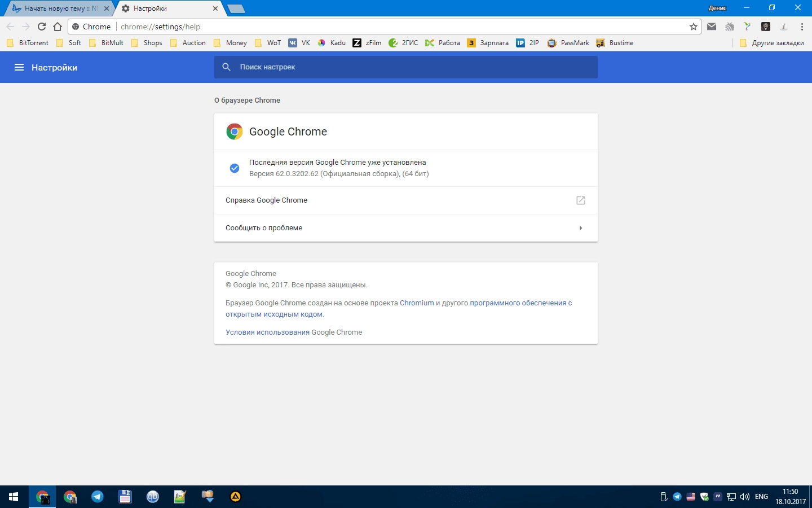The width and height of the screenshot is (812, 508).
Task: Open the WoT bookmarks folder
Action: point(268,43)
